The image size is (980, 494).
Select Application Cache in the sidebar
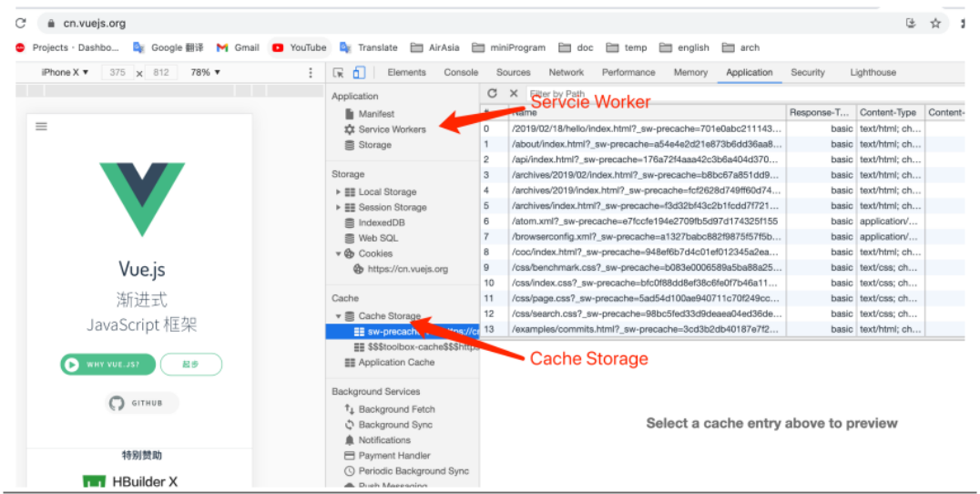tap(396, 363)
